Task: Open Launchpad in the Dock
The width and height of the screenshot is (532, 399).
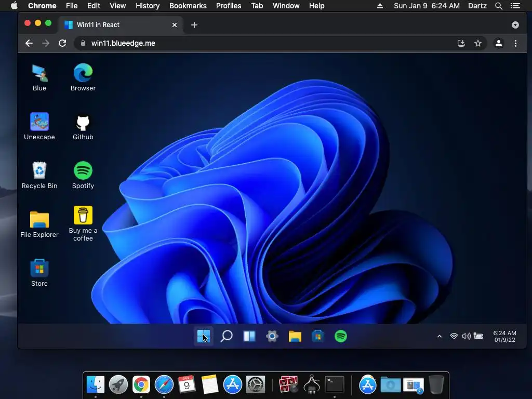Action: click(118, 384)
